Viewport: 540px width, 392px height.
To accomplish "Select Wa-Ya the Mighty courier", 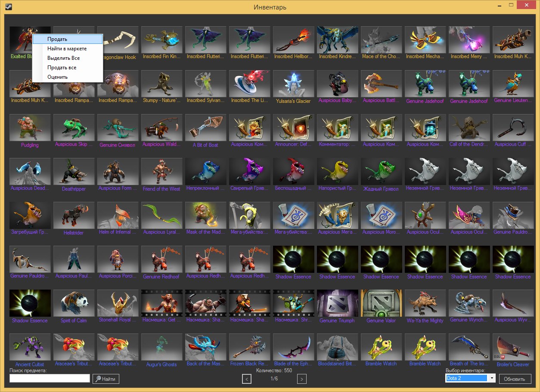I will click(425, 303).
